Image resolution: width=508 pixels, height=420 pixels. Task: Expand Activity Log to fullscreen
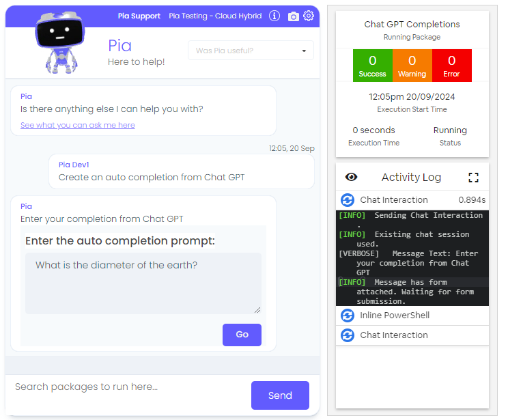coord(473,178)
